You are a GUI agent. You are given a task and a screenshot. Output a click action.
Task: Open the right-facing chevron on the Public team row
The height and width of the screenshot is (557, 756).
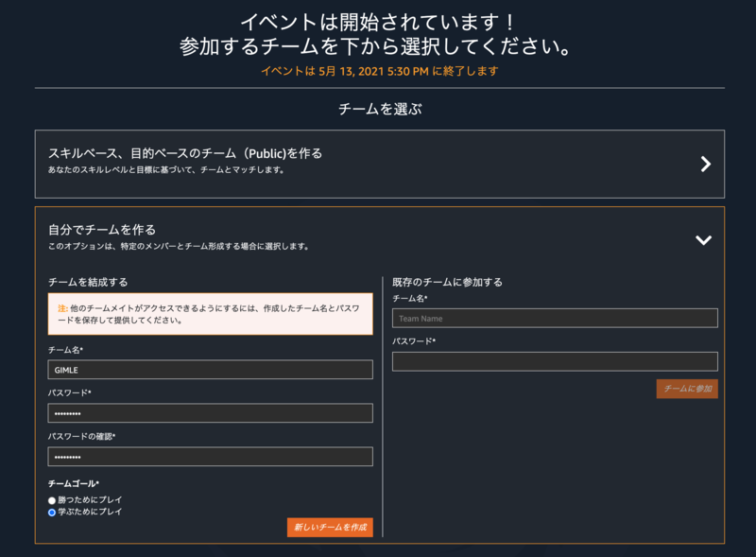(x=705, y=164)
